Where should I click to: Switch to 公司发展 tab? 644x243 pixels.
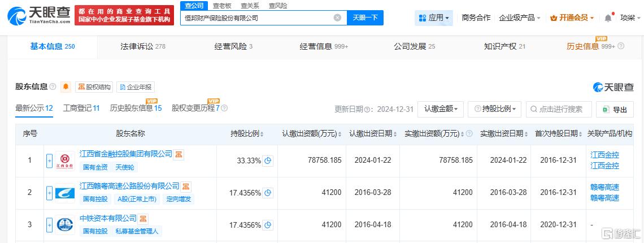click(x=415, y=46)
